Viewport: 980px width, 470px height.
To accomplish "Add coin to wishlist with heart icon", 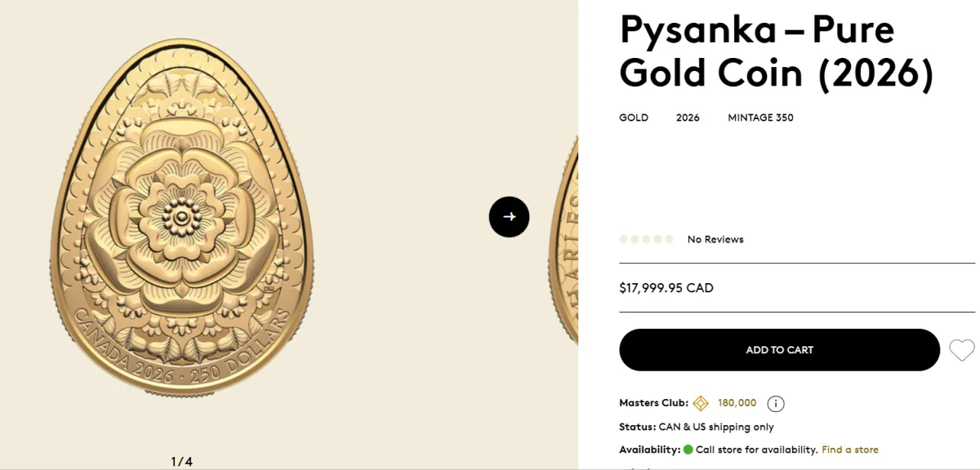I will point(961,350).
